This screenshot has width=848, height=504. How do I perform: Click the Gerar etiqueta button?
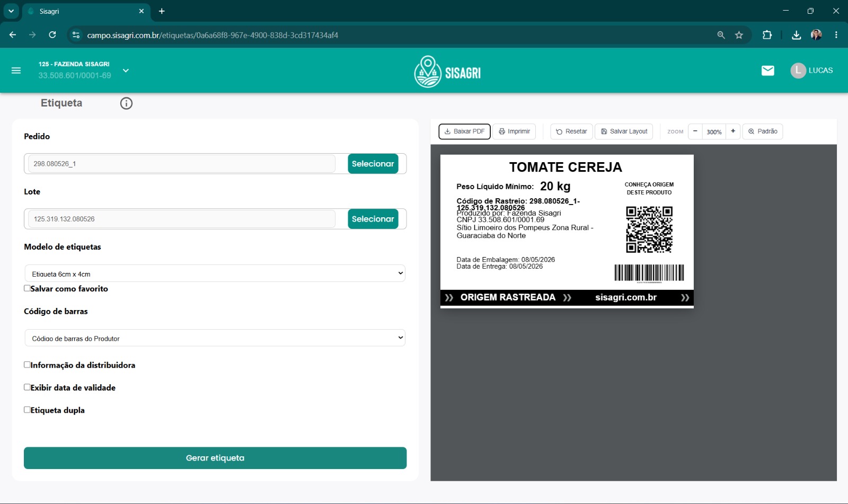click(215, 458)
